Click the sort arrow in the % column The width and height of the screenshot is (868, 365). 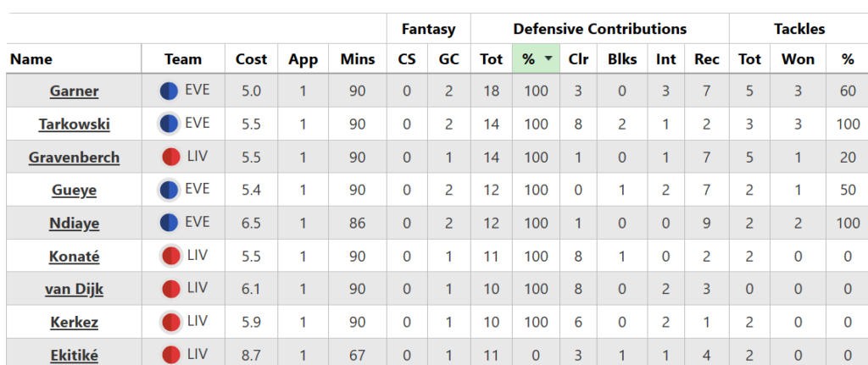click(549, 59)
